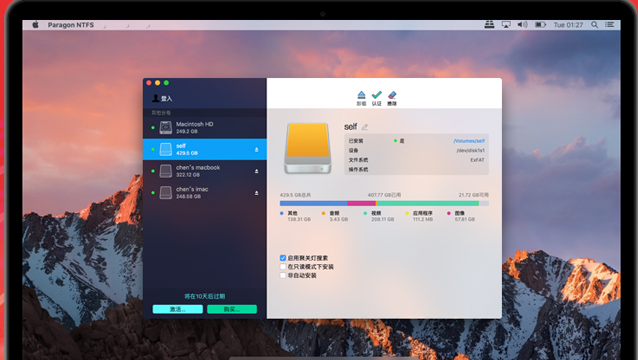Select chen's macbook 322.12 GB row
Screen dimensions: 638x360
click(x=205, y=171)
